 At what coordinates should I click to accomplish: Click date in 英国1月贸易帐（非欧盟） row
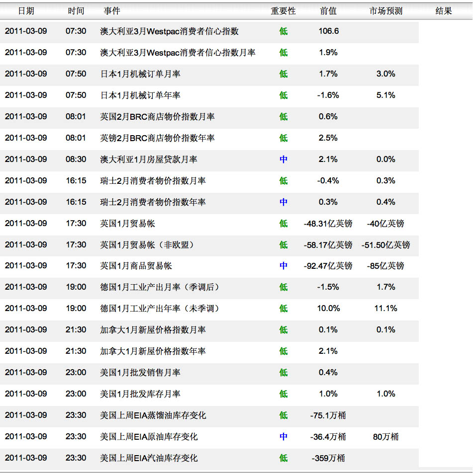pos(26,244)
